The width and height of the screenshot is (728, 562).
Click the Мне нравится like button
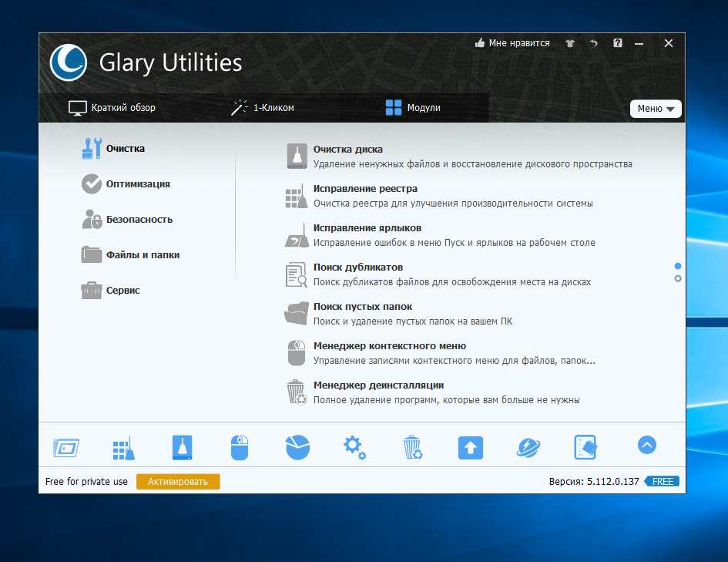512,43
